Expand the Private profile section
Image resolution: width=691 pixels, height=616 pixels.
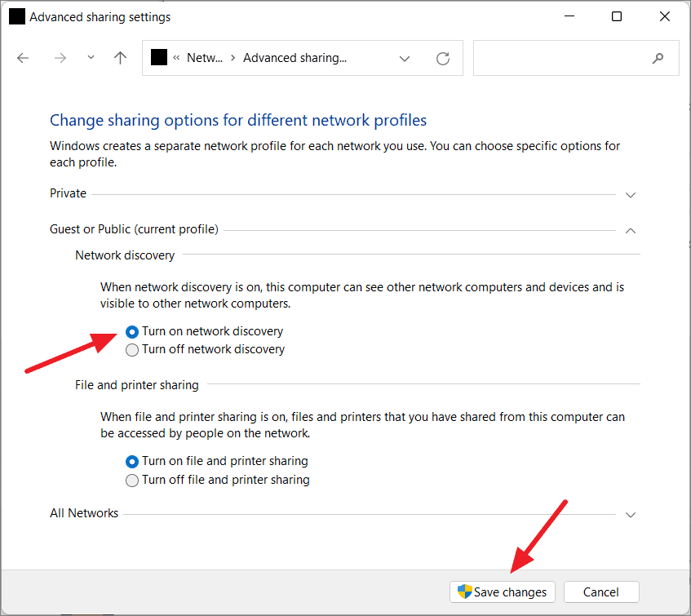pos(630,194)
